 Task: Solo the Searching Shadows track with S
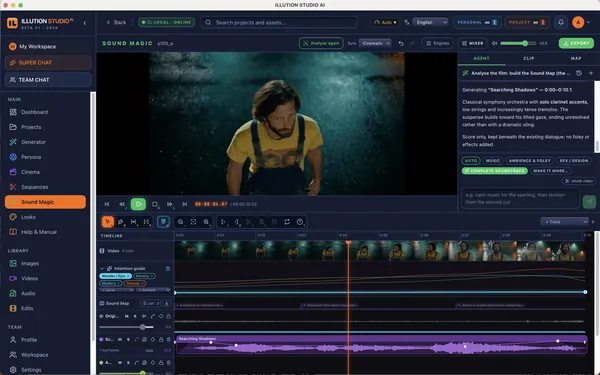pos(128,339)
